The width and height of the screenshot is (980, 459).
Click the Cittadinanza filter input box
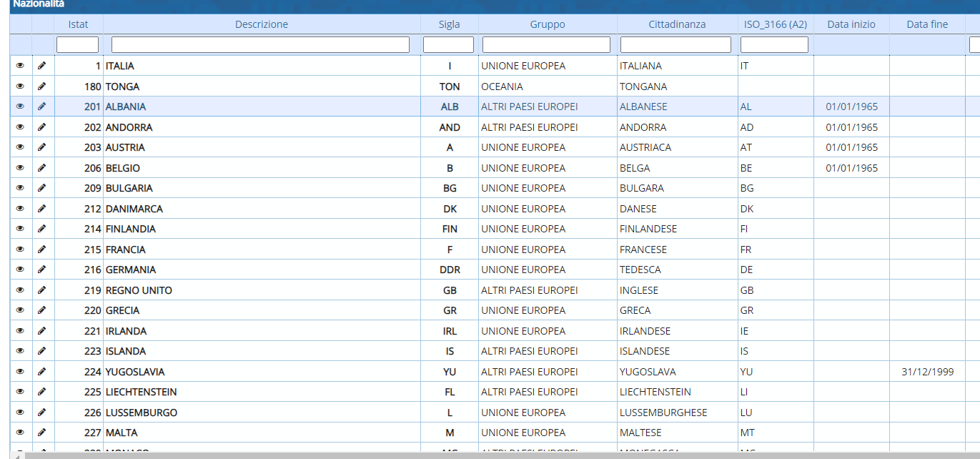click(675, 45)
